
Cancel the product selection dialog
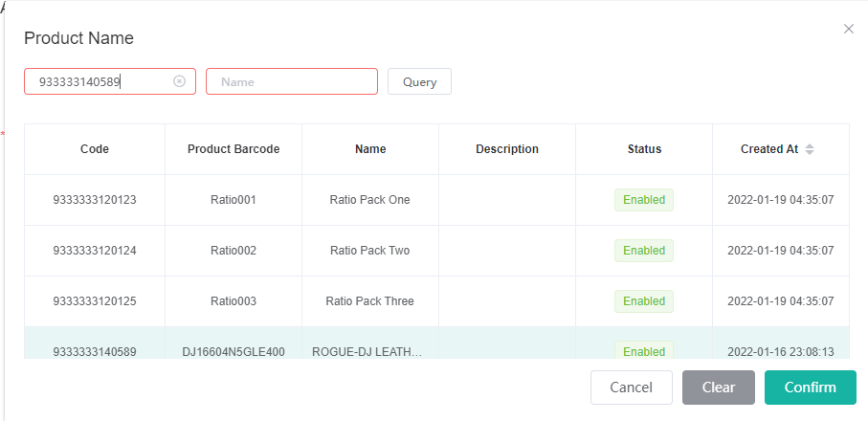click(631, 388)
